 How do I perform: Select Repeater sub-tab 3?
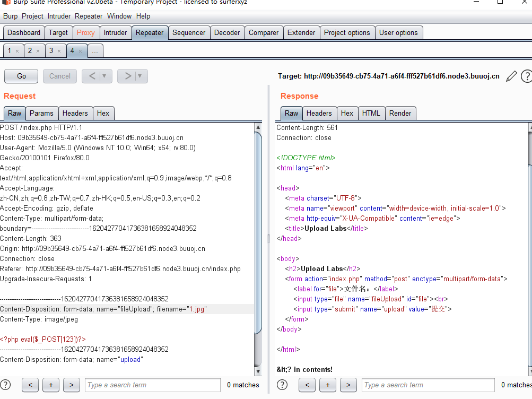pos(51,51)
